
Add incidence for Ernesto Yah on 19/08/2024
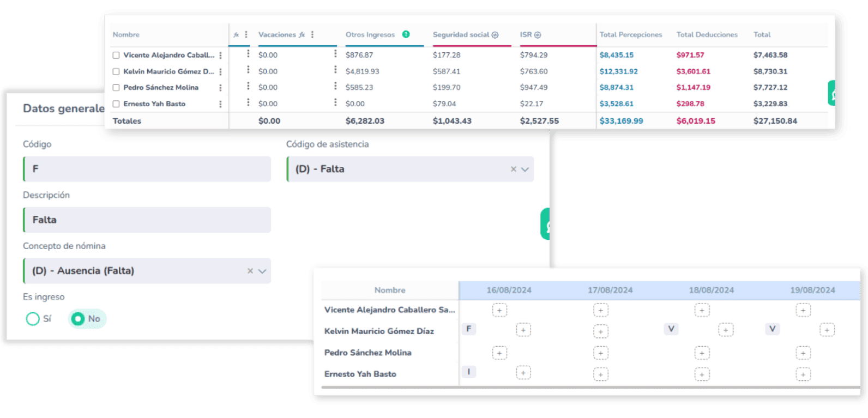click(803, 374)
